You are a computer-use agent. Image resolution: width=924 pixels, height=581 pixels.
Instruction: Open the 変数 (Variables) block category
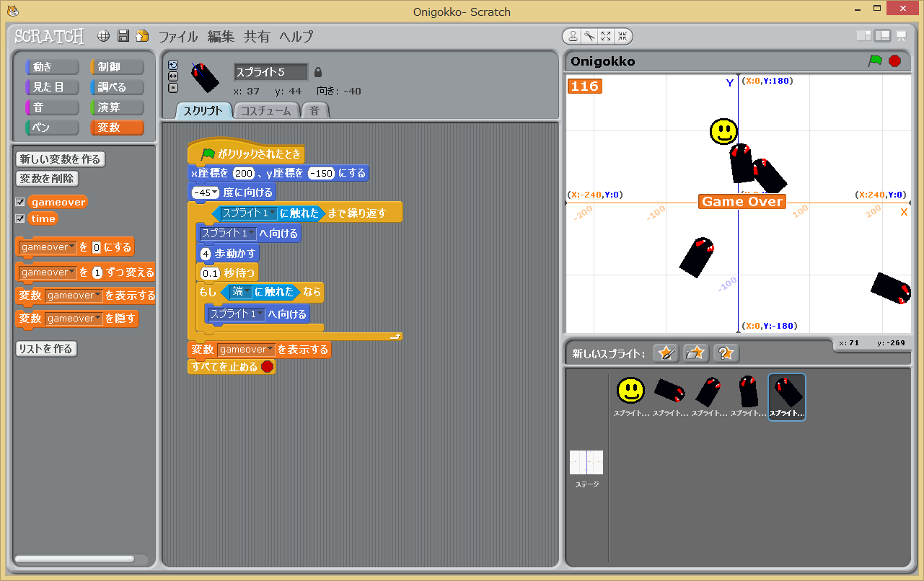117,128
